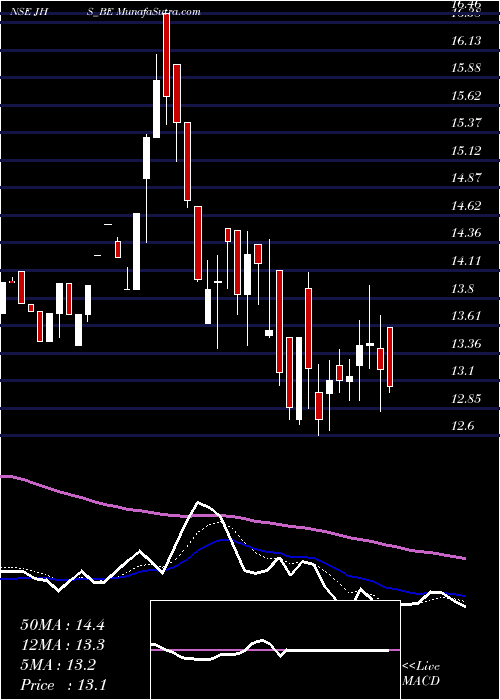Click the 16.13 price axis label
This screenshot has height=700, width=500.
coord(466,41)
